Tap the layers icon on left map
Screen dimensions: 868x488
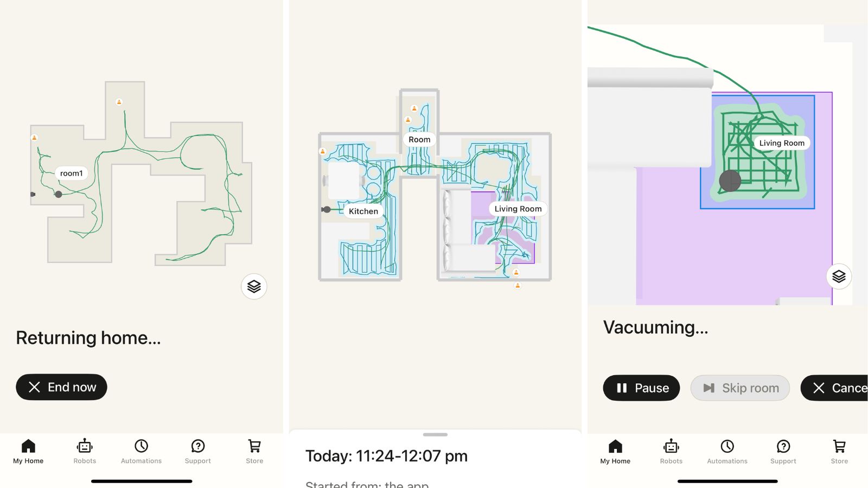coord(254,286)
